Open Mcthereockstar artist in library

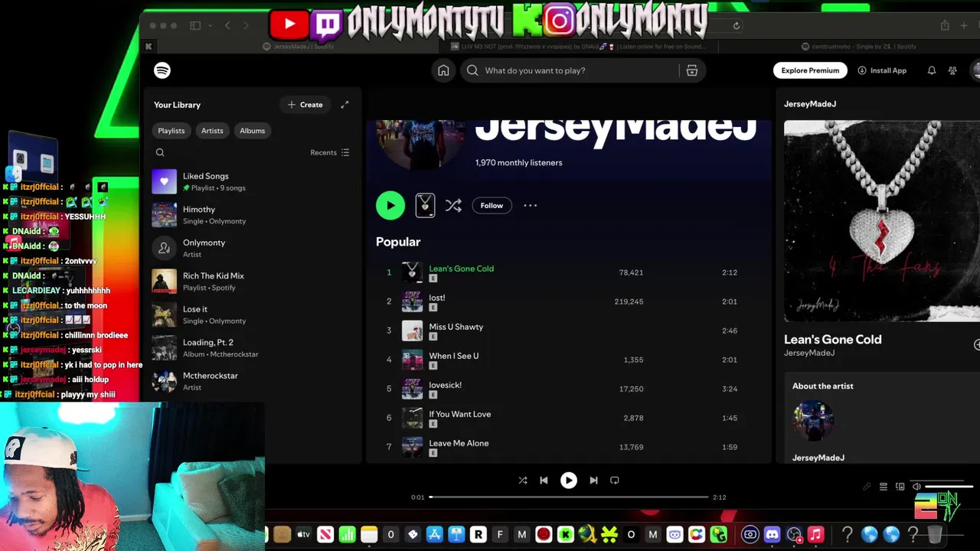click(250, 381)
